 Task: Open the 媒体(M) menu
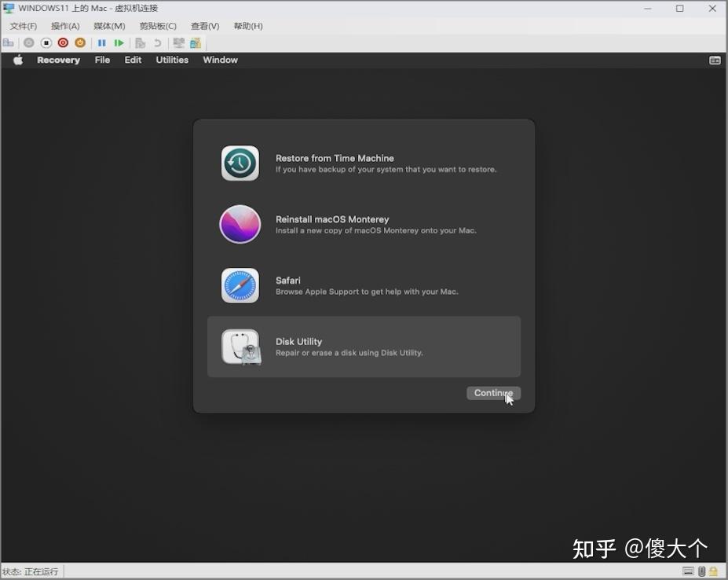(110, 26)
